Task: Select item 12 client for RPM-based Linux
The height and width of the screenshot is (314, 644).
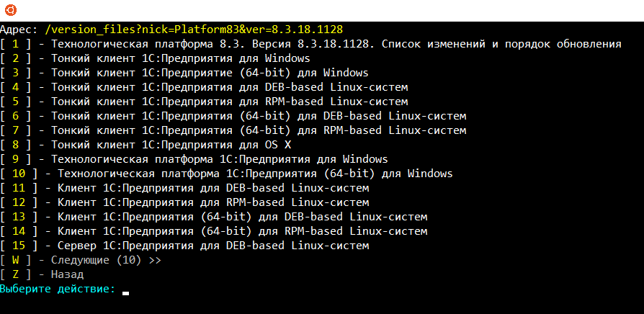Action: 184,202
